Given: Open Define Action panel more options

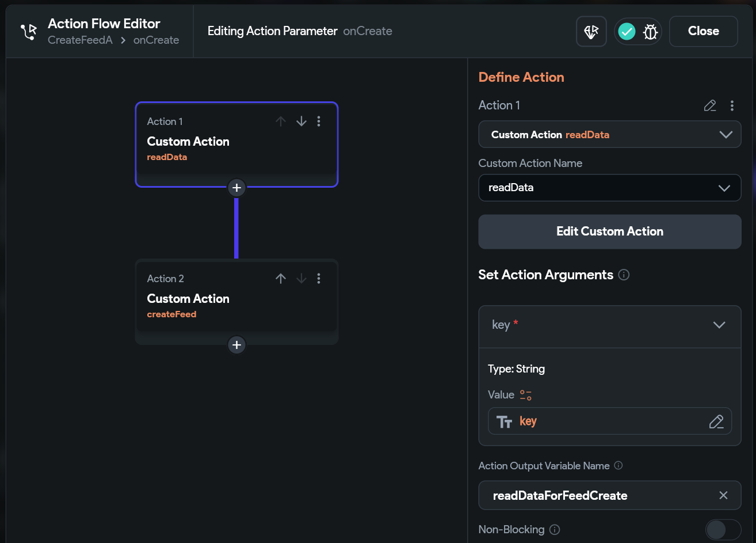Looking at the screenshot, I should pyautogui.click(x=732, y=105).
